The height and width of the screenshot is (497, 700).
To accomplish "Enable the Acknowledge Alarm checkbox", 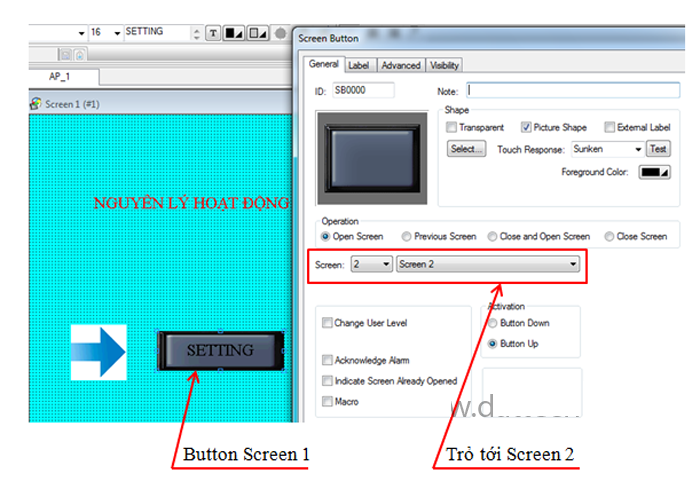I will 327,360.
